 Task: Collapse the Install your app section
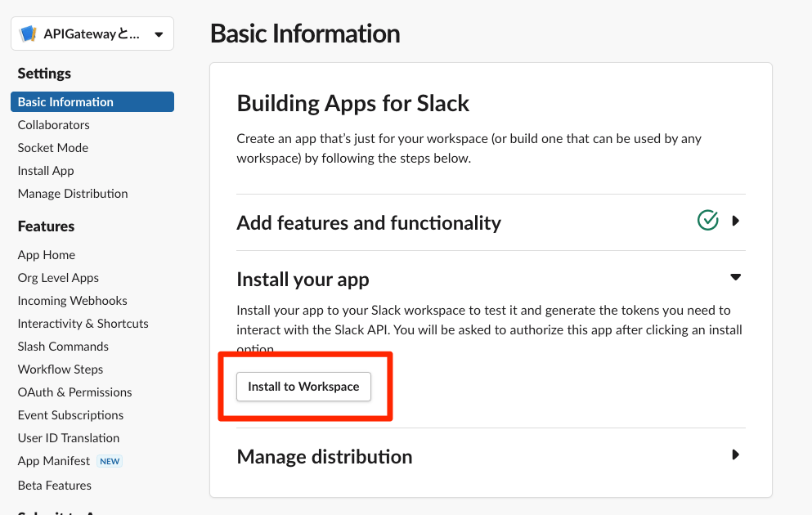click(735, 278)
